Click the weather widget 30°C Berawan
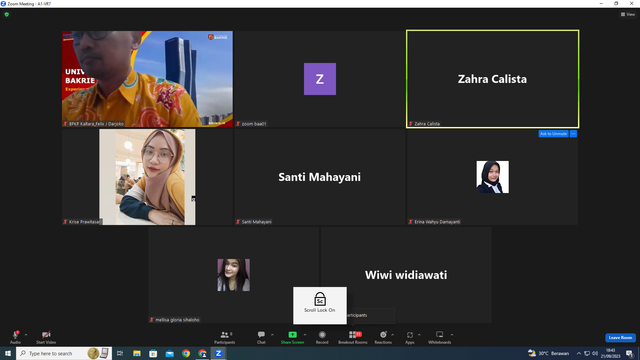This screenshot has height=360, width=640. point(548,353)
